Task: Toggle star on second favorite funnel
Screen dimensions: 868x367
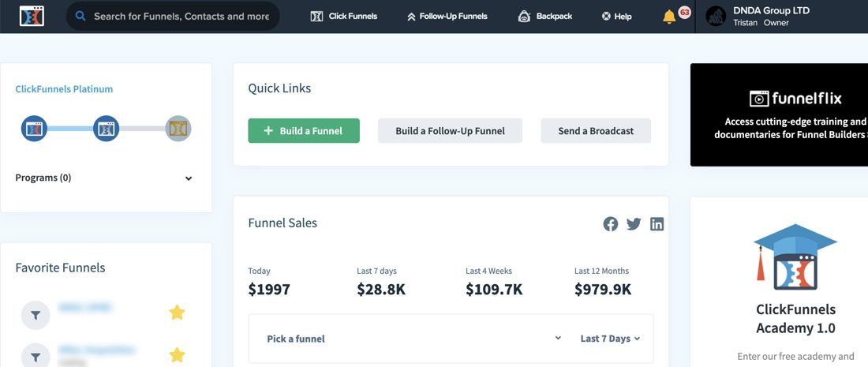Action: click(x=177, y=355)
